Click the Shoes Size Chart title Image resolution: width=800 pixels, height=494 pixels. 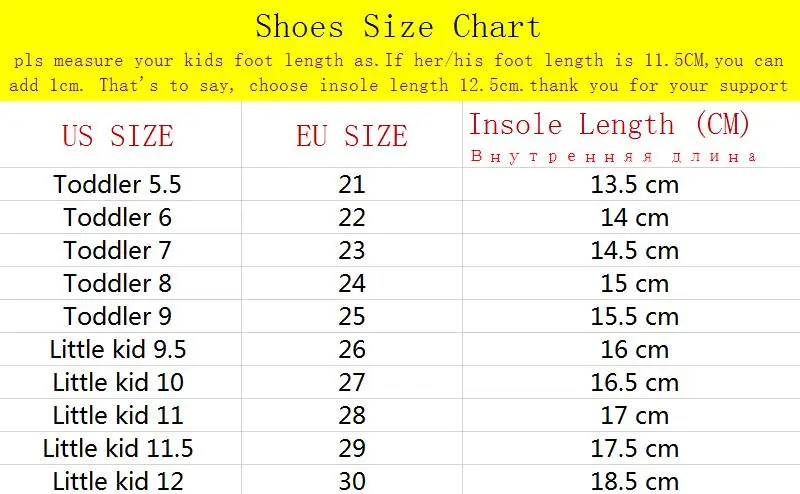tap(398, 27)
